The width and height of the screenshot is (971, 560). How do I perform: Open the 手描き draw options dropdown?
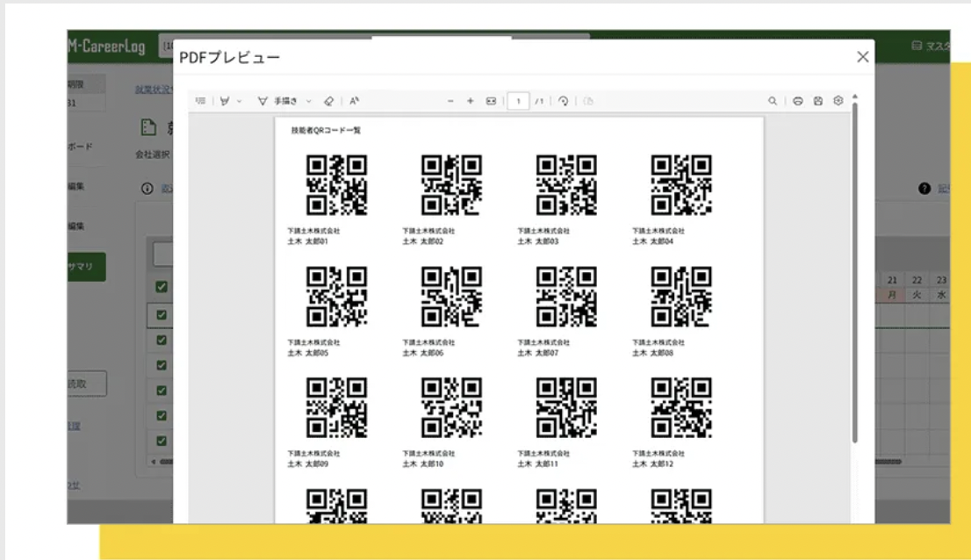click(x=308, y=101)
